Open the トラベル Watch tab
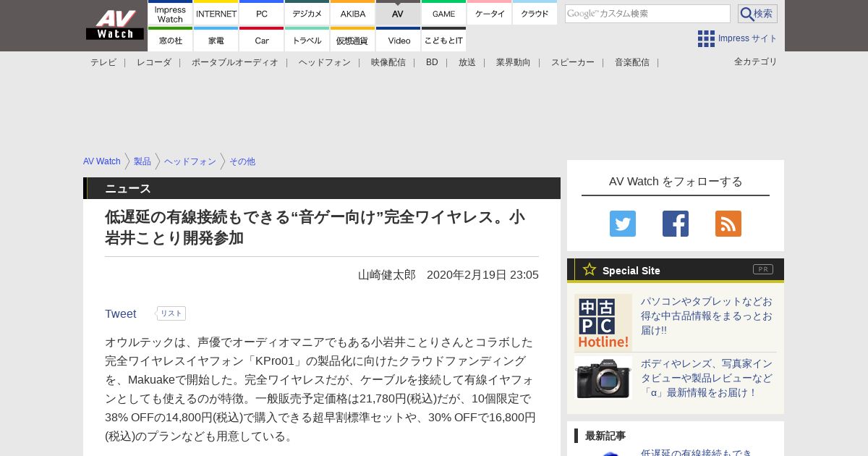The width and height of the screenshot is (868, 456). click(307, 40)
